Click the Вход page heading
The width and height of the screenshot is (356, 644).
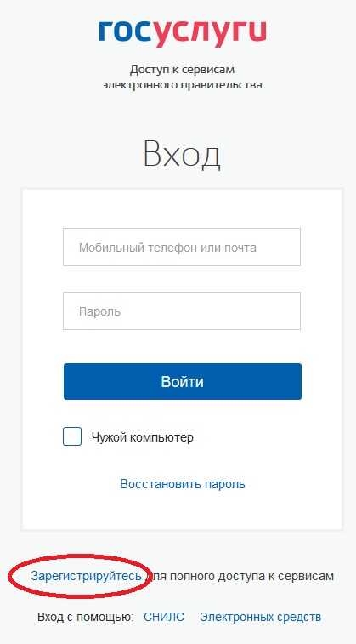[x=182, y=155]
